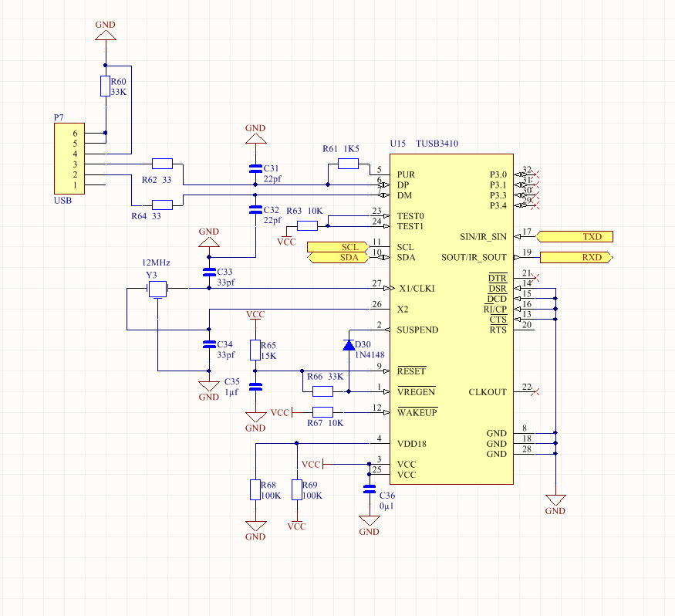
Task: Click the "12MHz" crystal value text
Action: (156, 262)
